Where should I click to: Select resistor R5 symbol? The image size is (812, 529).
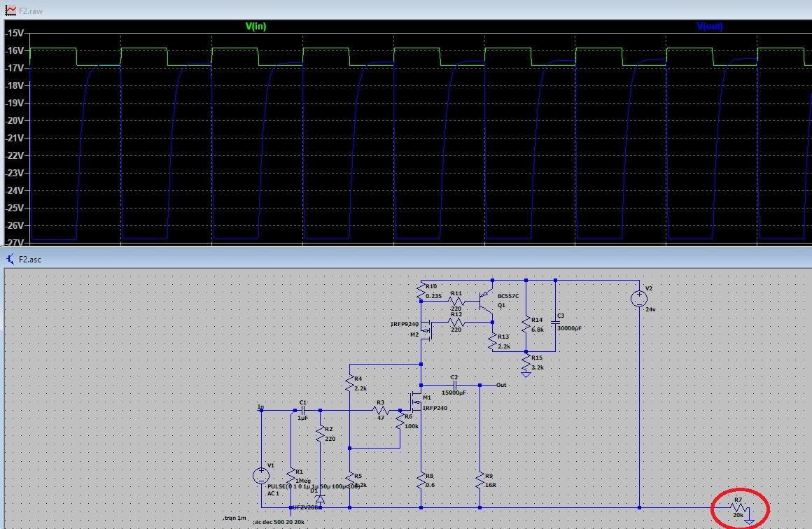point(349,480)
